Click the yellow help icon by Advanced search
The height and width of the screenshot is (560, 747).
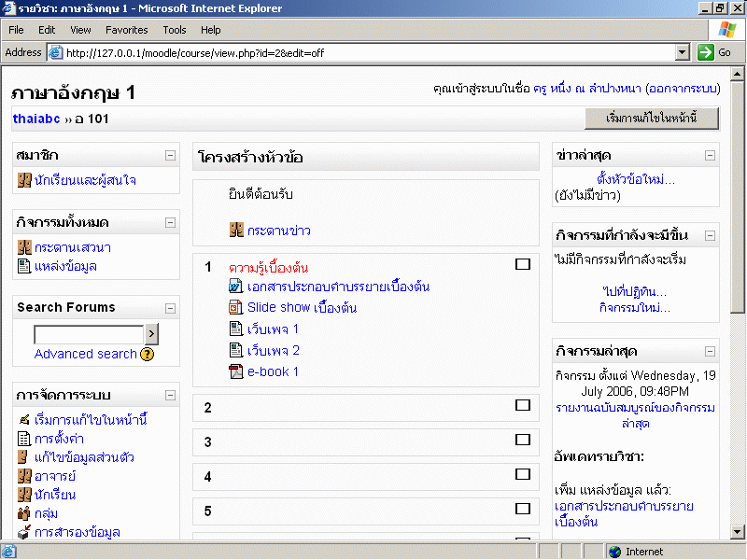(x=147, y=355)
